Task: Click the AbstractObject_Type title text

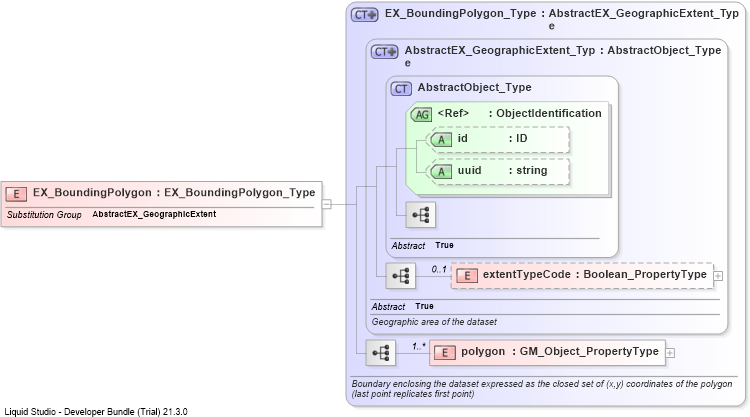Action: tap(474, 88)
